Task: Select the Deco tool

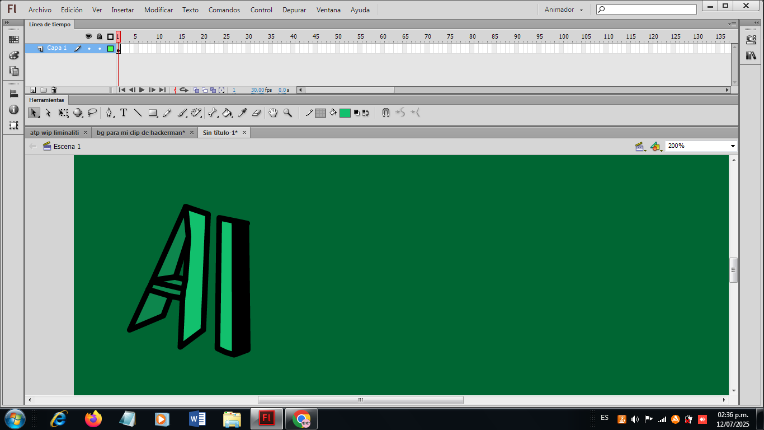Action: pyautogui.click(x=196, y=113)
